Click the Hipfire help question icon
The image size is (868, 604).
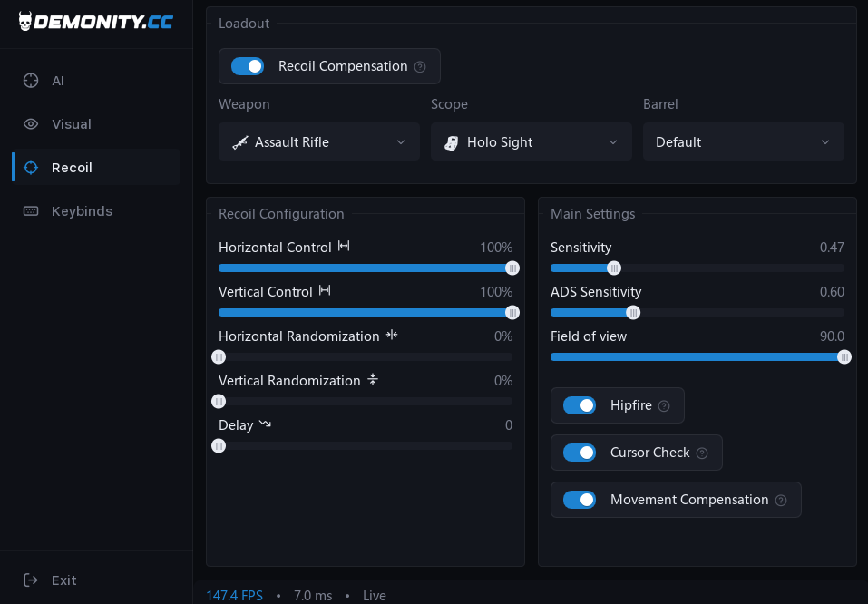[664, 406]
